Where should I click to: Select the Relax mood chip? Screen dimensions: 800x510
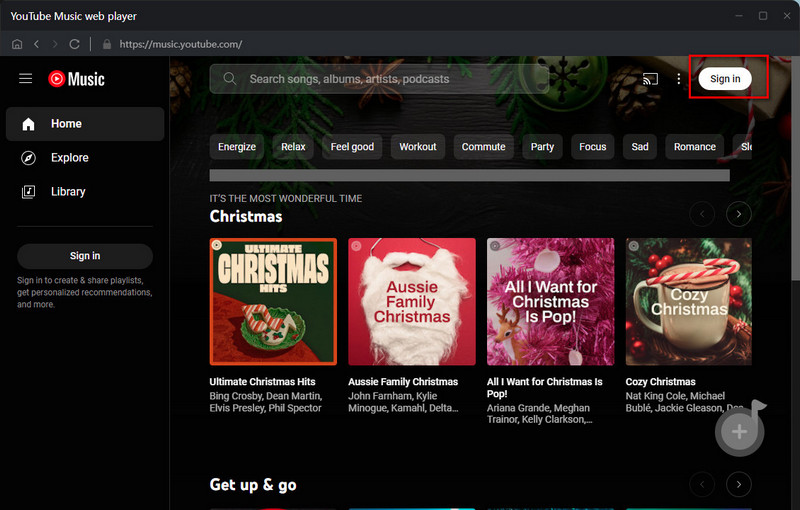pyautogui.click(x=293, y=147)
